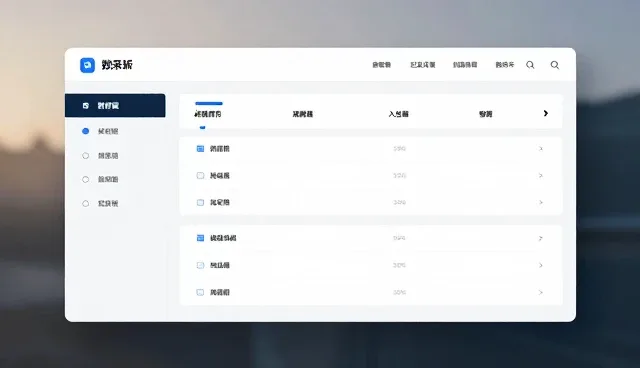Click the gray value on the lower card's first row
Viewport: 640px width, 368px height.
(x=399, y=238)
